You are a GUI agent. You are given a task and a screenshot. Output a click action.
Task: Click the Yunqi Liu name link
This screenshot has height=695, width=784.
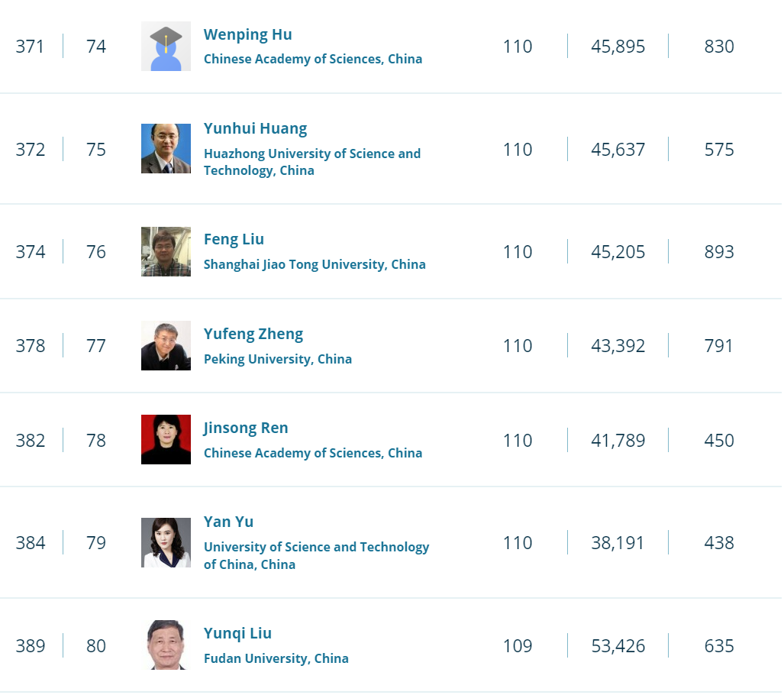pyautogui.click(x=237, y=633)
